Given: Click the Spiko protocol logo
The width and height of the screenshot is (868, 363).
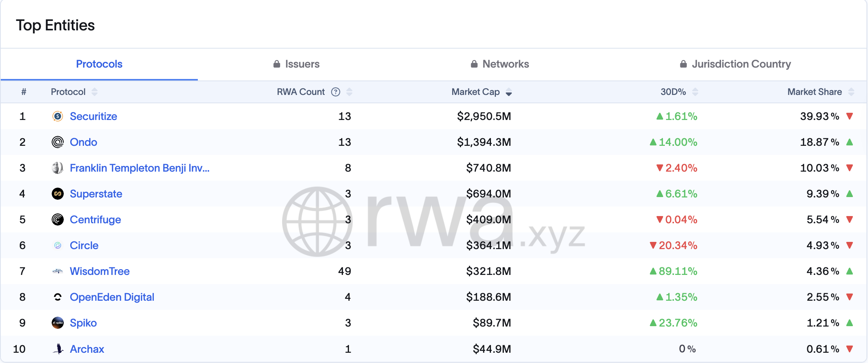Looking at the screenshot, I should (x=57, y=323).
